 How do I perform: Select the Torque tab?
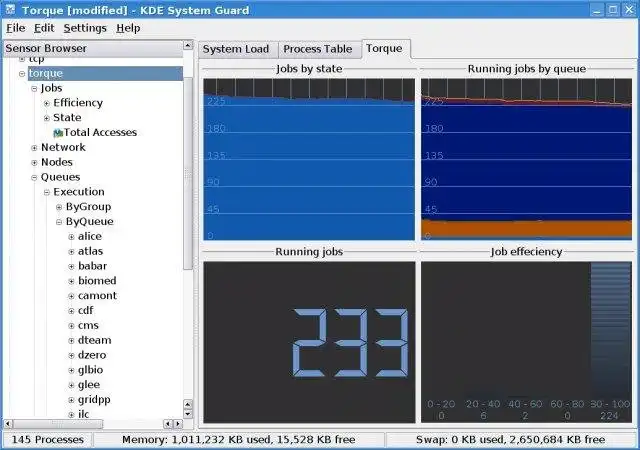384,49
